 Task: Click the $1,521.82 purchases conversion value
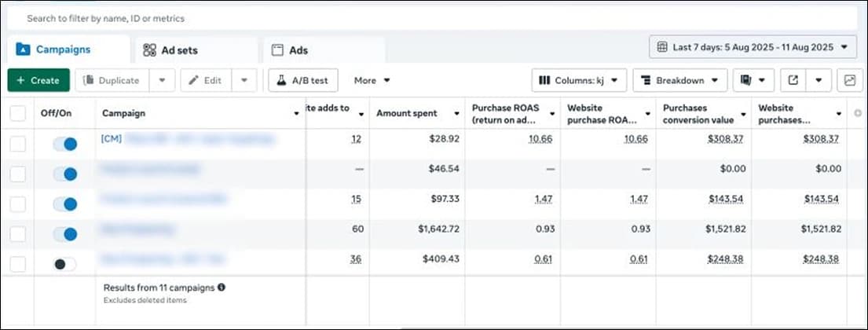(x=725, y=229)
